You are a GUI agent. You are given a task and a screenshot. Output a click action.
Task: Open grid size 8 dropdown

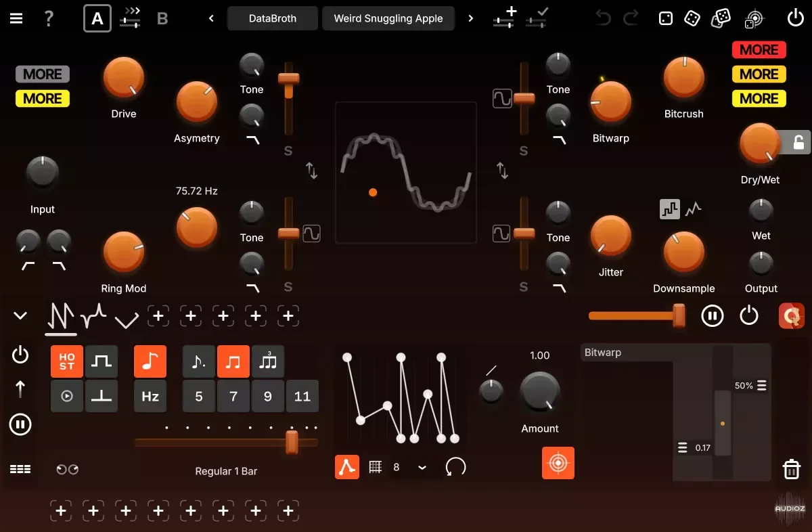[411, 467]
